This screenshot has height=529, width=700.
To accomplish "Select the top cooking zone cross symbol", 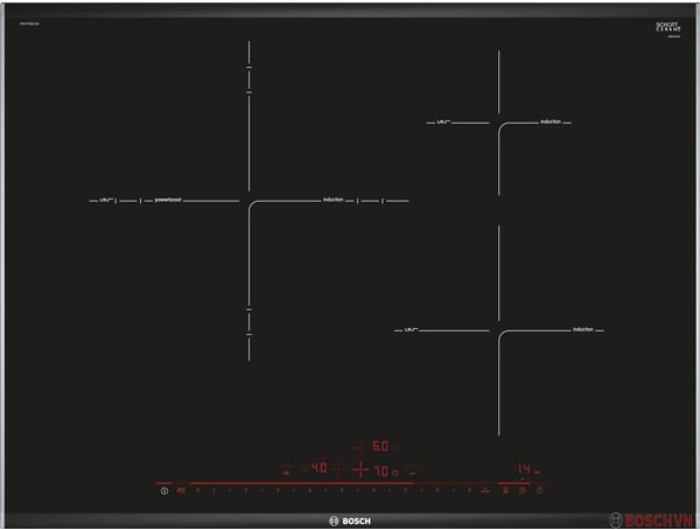I will tap(361, 447).
